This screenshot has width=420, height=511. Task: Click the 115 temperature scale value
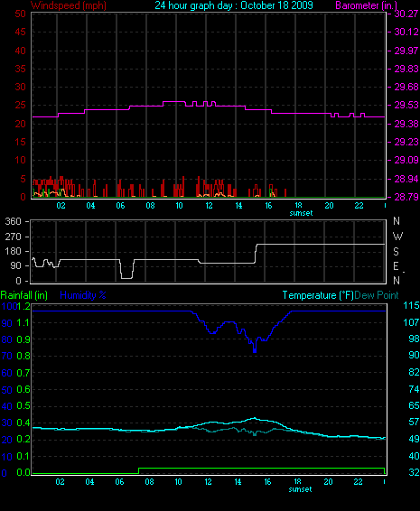411,305
